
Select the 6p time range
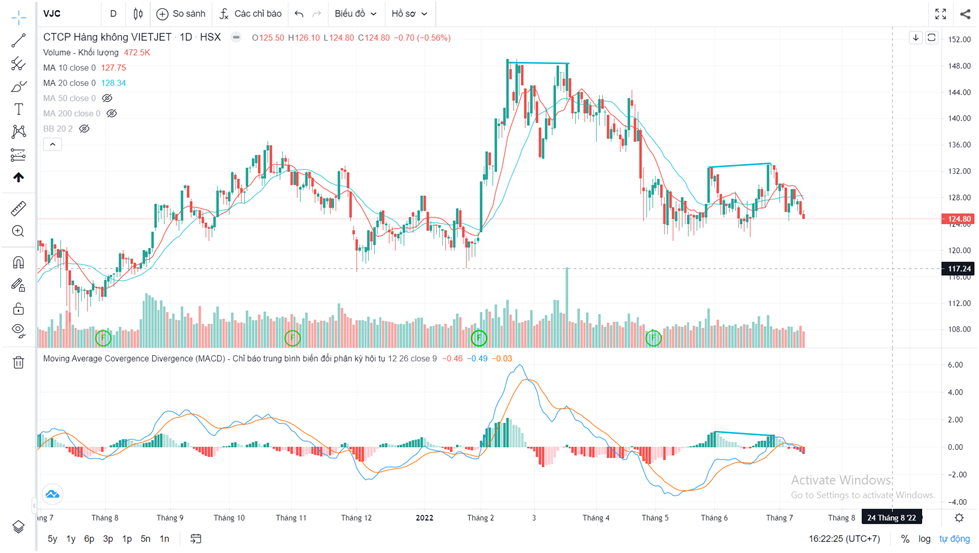point(89,539)
